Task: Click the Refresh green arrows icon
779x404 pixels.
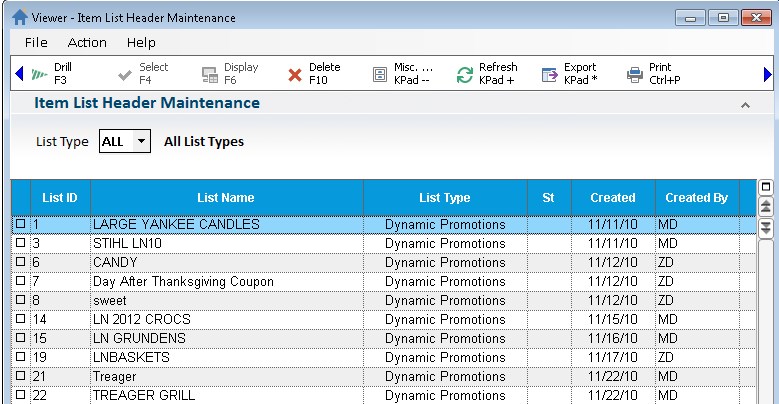Action: (x=465, y=74)
